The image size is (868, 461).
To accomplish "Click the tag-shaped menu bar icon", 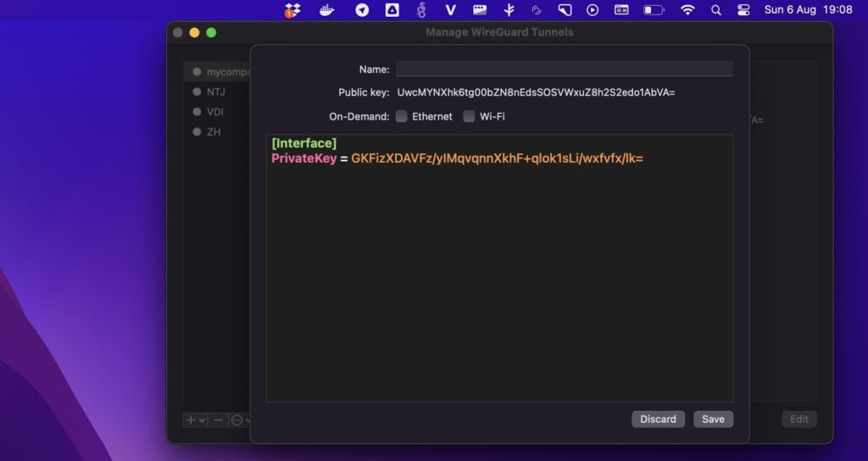I will [x=565, y=10].
